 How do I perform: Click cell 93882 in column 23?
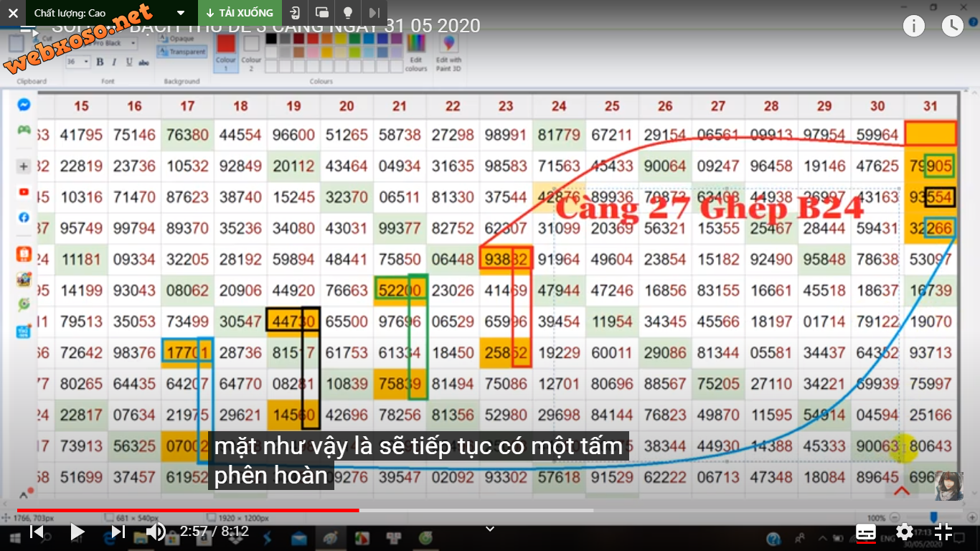tap(506, 259)
